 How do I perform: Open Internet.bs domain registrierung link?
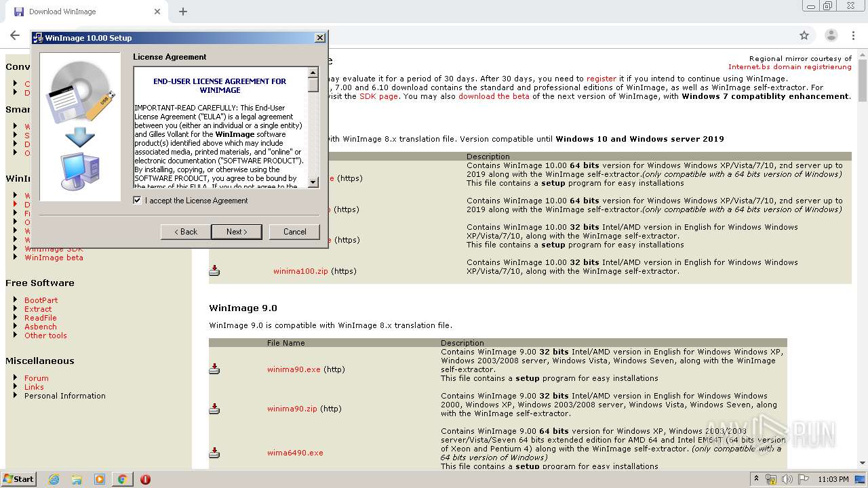click(790, 67)
